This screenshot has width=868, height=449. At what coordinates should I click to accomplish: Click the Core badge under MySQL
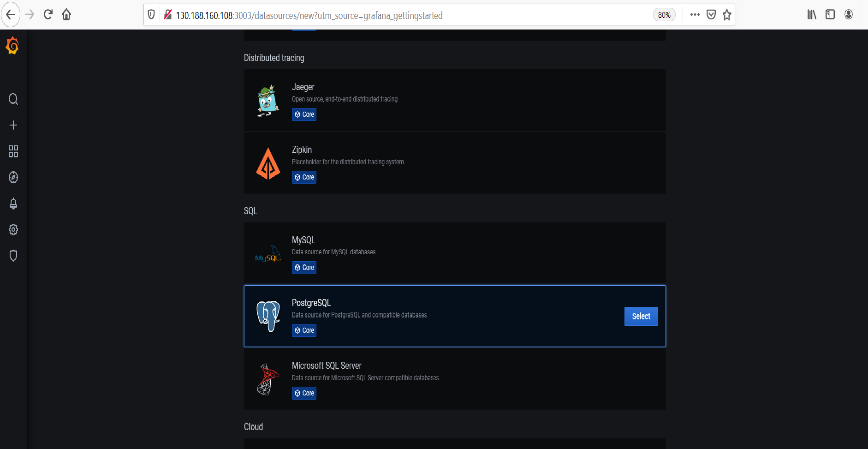304,268
